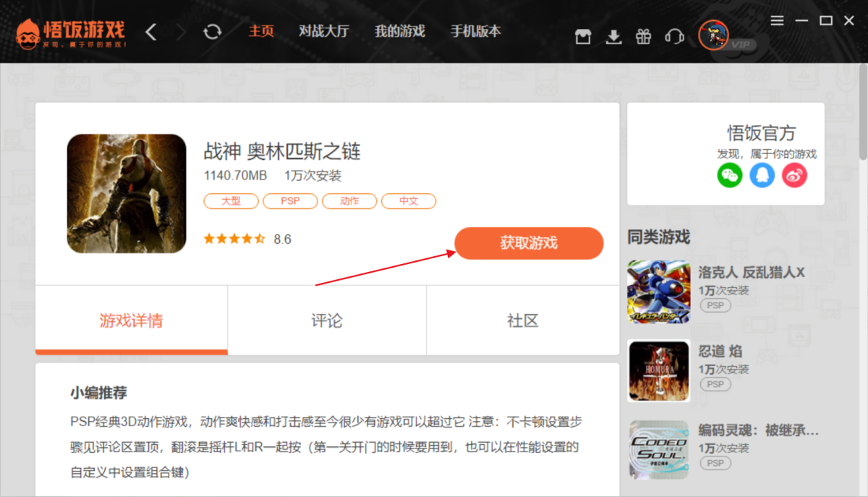This screenshot has width=868, height=497.
Task: Click the 战神 奥林匹斯之链 title
Action: [x=282, y=152]
